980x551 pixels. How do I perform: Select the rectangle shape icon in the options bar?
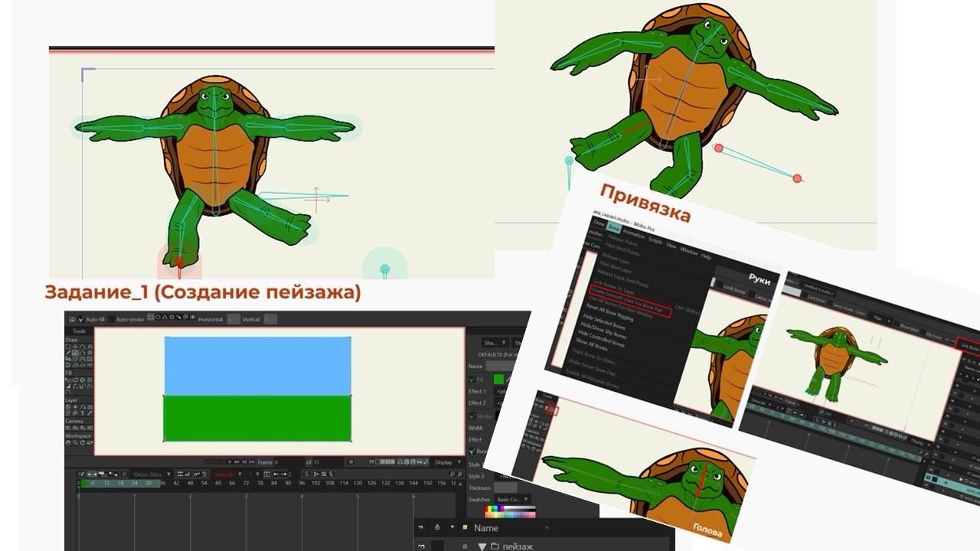[151, 318]
